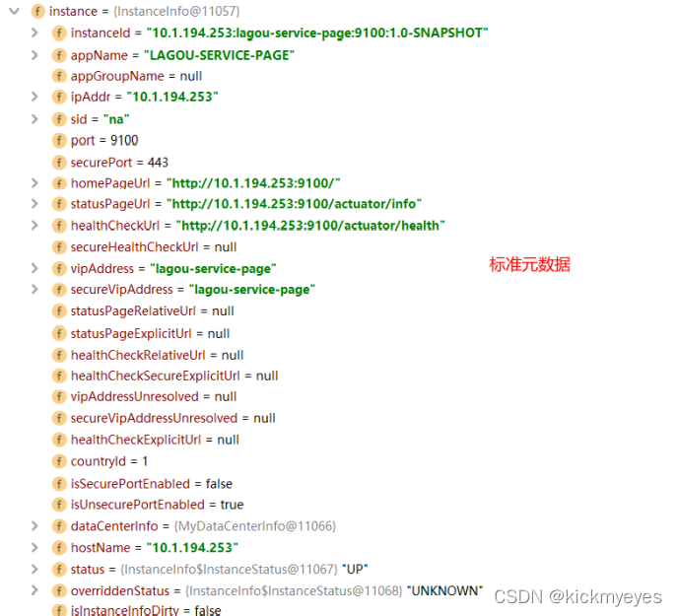Click field icon next to vipAddress
This screenshot has height=616, width=677.
point(59,269)
